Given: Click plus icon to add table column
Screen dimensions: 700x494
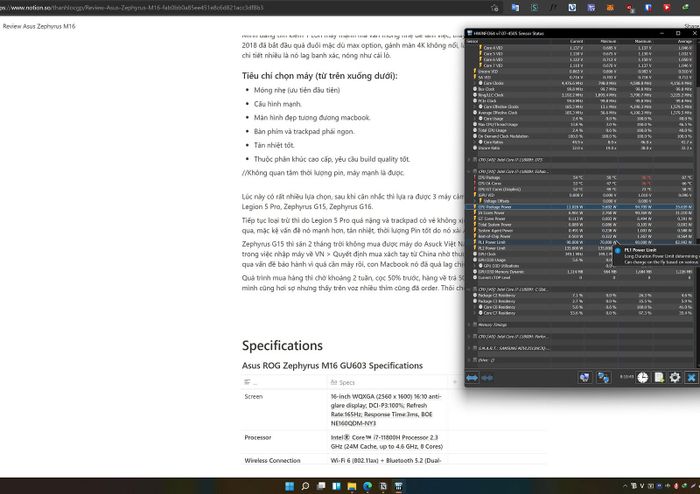Looking at the screenshot, I should click(x=455, y=382).
